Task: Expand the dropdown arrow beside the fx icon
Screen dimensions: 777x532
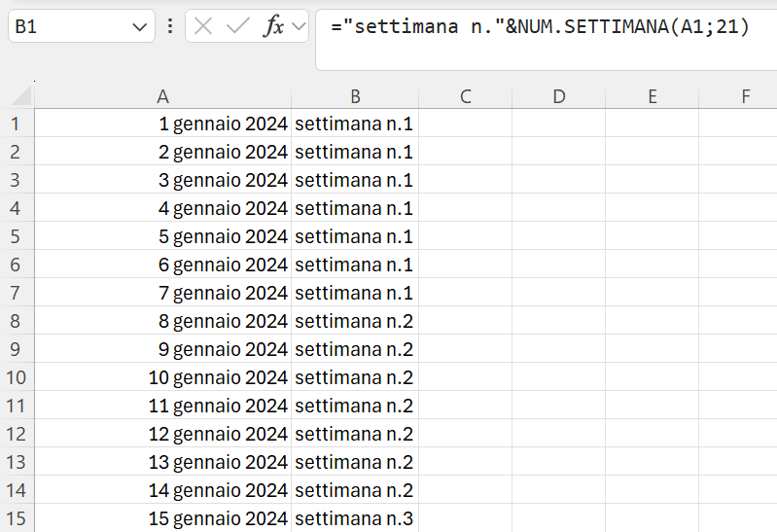Action: [299, 26]
